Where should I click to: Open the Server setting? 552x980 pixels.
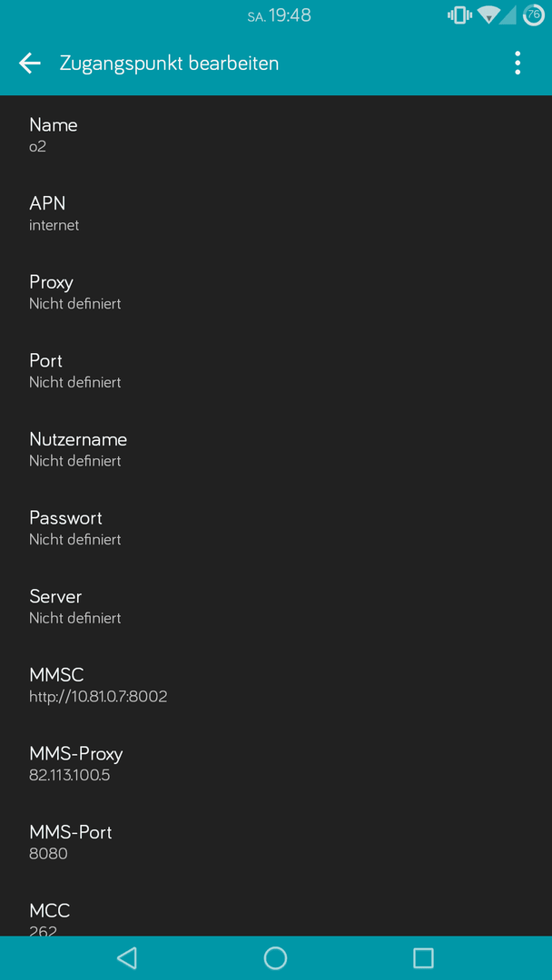click(x=276, y=607)
